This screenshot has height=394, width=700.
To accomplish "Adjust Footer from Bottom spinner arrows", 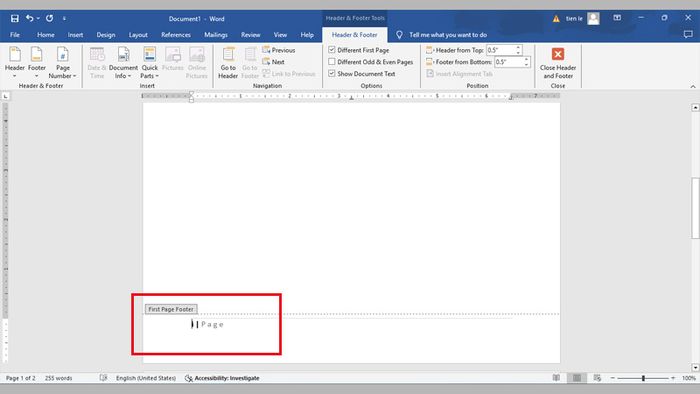I will (527, 62).
